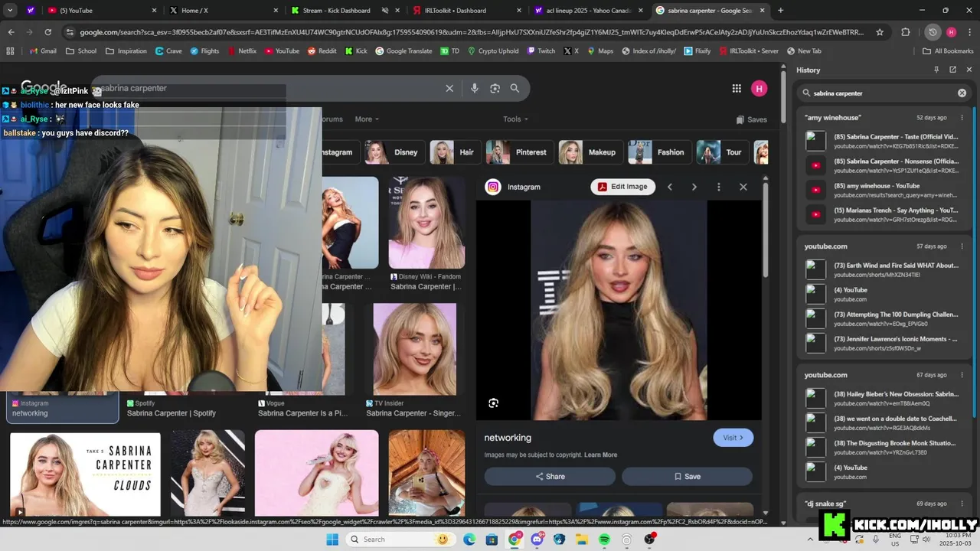Screen dimensions: 980x551
Task: Open the Google Translate bookmark
Action: pos(403,51)
